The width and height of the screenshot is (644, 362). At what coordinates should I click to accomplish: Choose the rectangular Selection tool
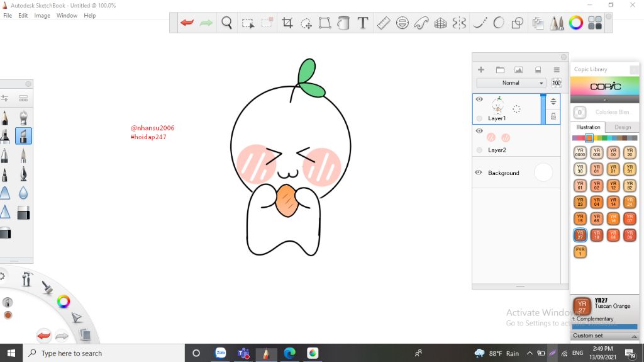pos(248,23)
